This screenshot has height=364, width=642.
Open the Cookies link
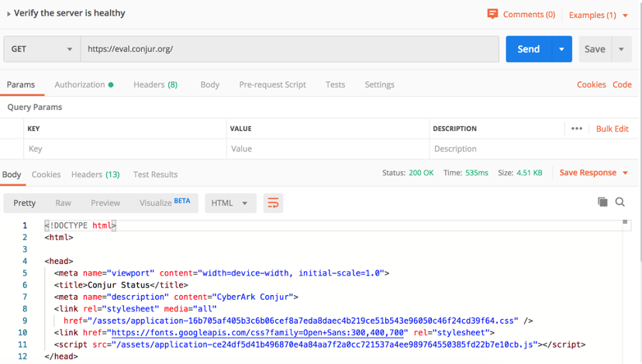[591, 84]
